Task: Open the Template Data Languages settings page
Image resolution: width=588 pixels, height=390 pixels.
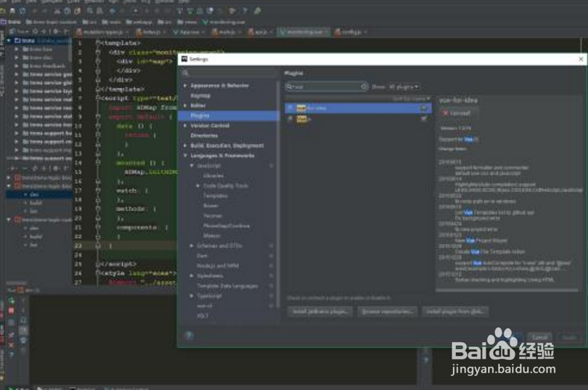Action: 227,286
